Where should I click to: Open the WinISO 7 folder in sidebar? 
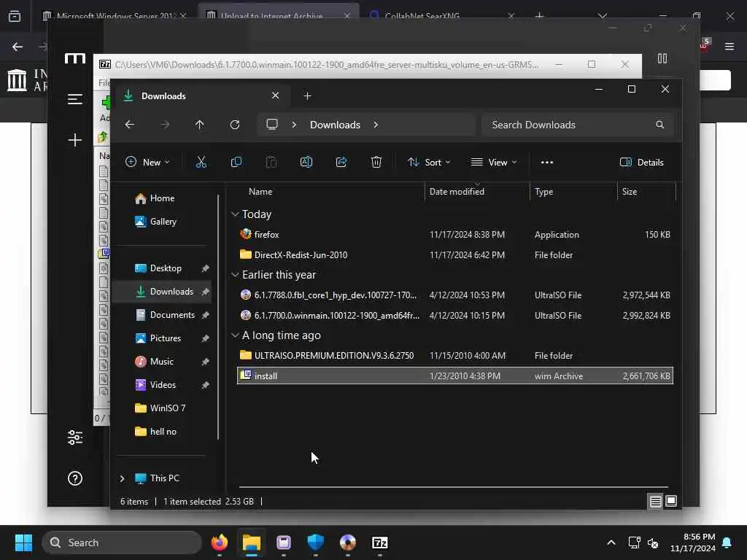(x=160, y=408)
